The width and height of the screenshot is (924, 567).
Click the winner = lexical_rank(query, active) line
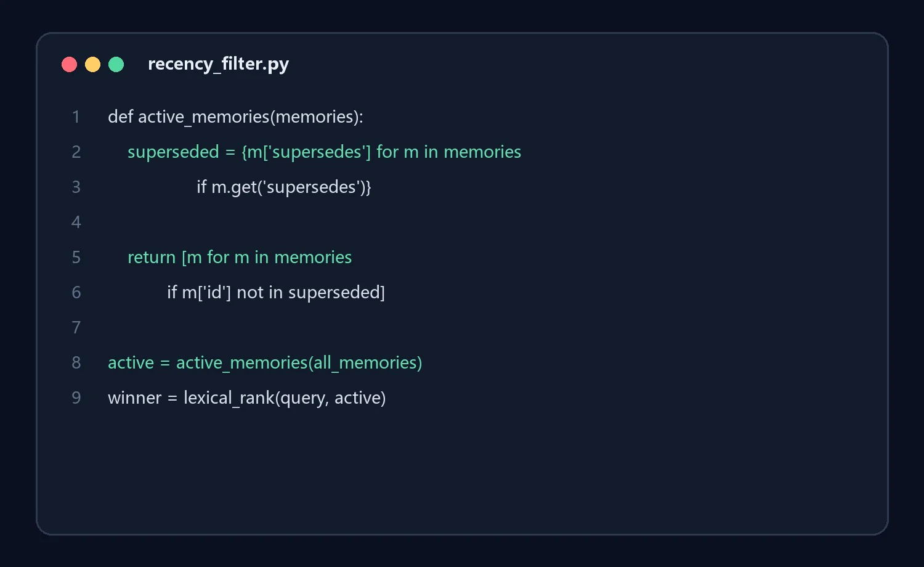pos(247,398)
